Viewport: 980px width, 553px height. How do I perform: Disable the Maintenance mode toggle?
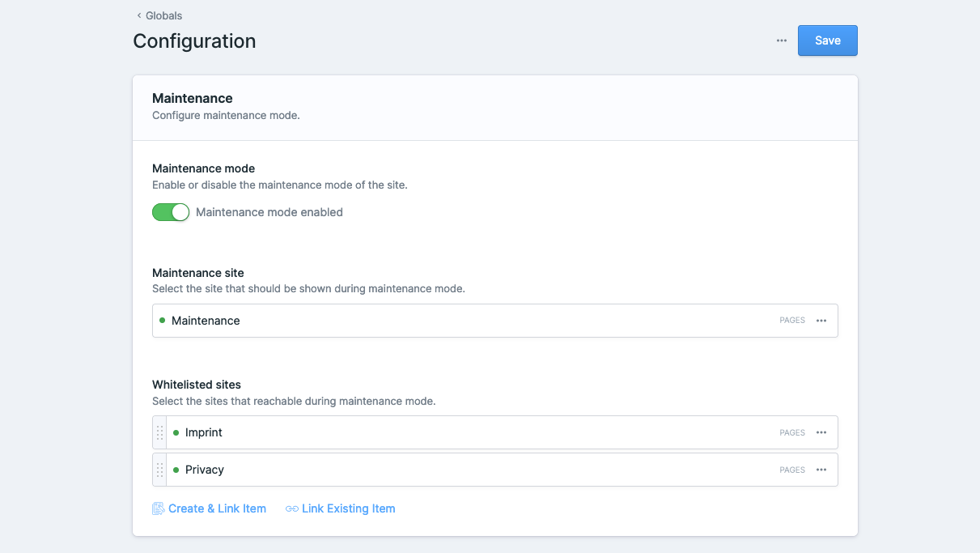(x=171, y=212)
